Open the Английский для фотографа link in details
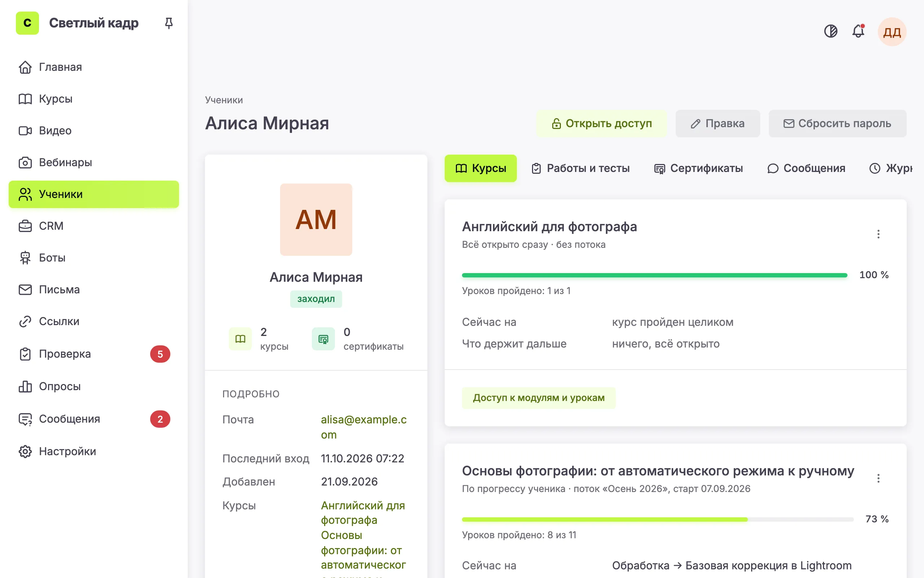The height and width of the screenshot is (578, 924). (x=363, y=513)
